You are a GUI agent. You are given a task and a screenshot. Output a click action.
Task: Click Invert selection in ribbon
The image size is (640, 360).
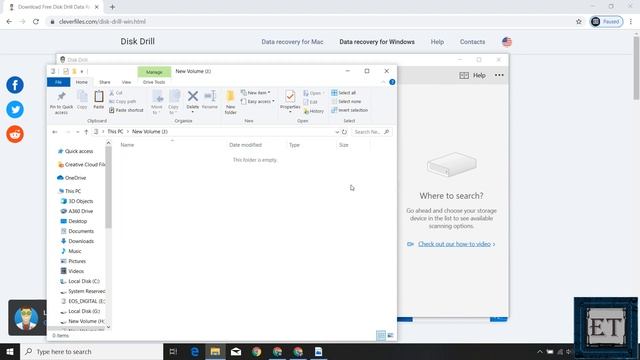pos(349,110)
